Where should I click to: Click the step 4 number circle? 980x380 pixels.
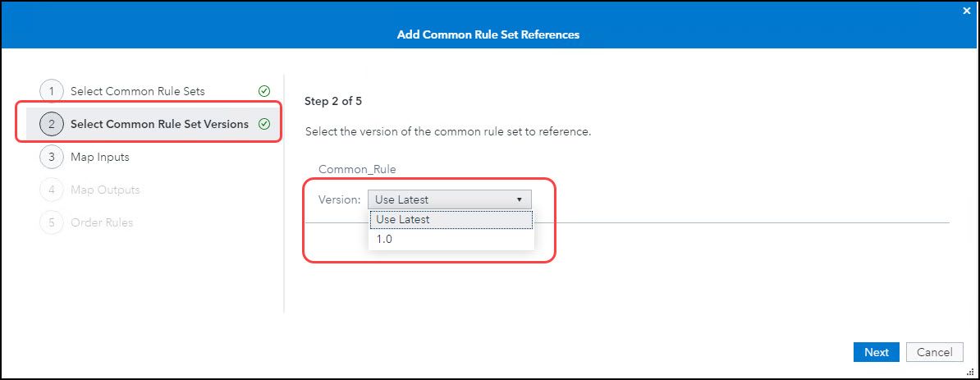point(51,190)
